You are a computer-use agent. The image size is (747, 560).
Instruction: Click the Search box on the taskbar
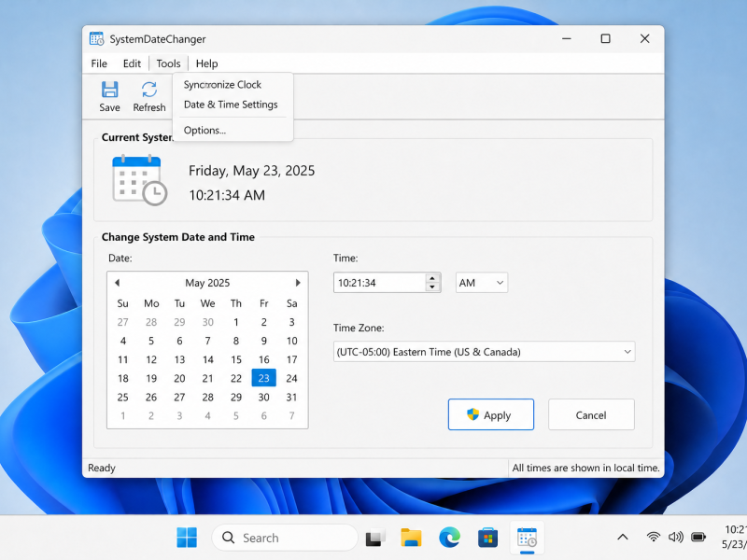[x=285, y=538]
